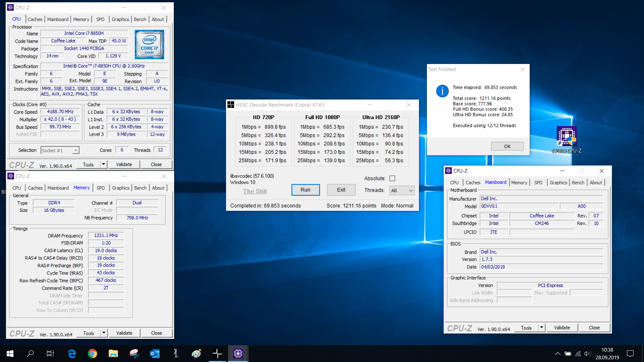Open the pinned app with a microphone icon
The image size is (644, 362).
click(x=176, y=353)
